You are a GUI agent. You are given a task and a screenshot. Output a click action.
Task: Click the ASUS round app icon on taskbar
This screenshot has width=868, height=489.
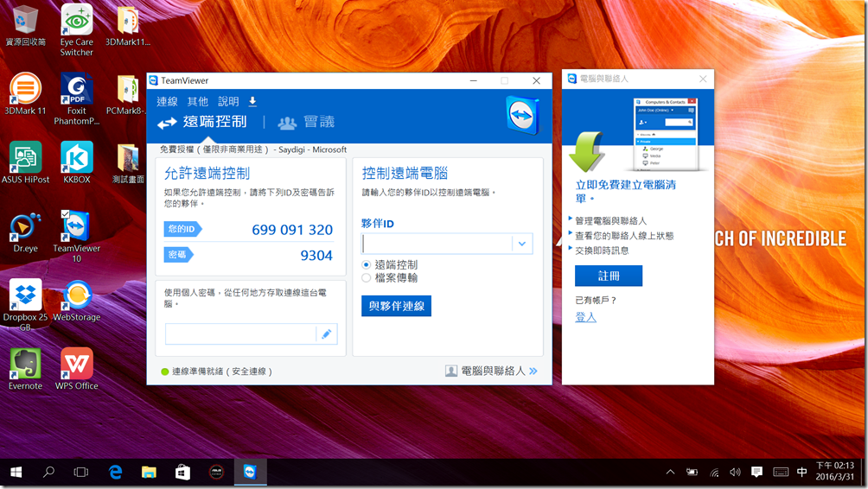coord(216,472)
